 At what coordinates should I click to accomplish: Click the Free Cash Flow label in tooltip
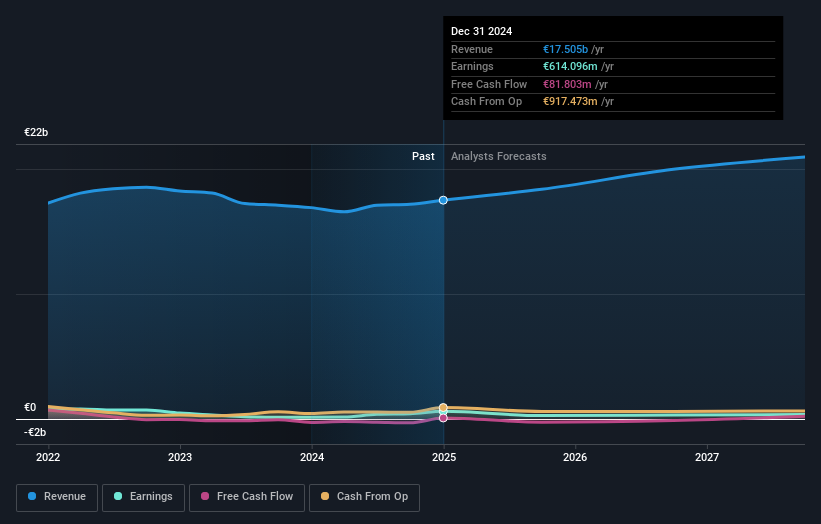click(x=489, y=84)
